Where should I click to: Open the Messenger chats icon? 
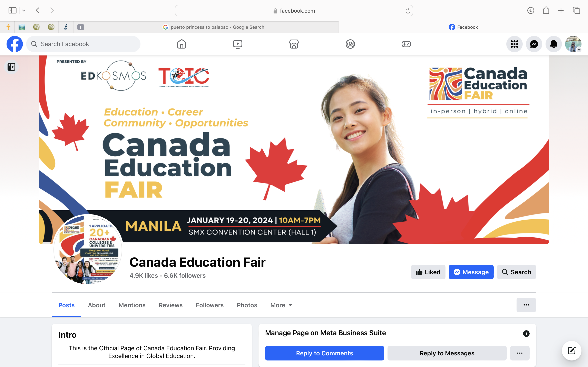[534, 44]
